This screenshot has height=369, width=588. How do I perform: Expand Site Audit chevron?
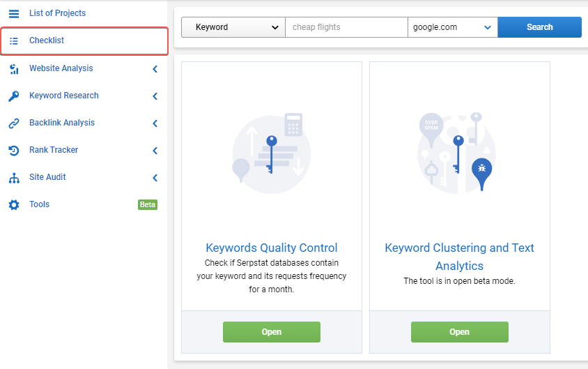point(155,178)
